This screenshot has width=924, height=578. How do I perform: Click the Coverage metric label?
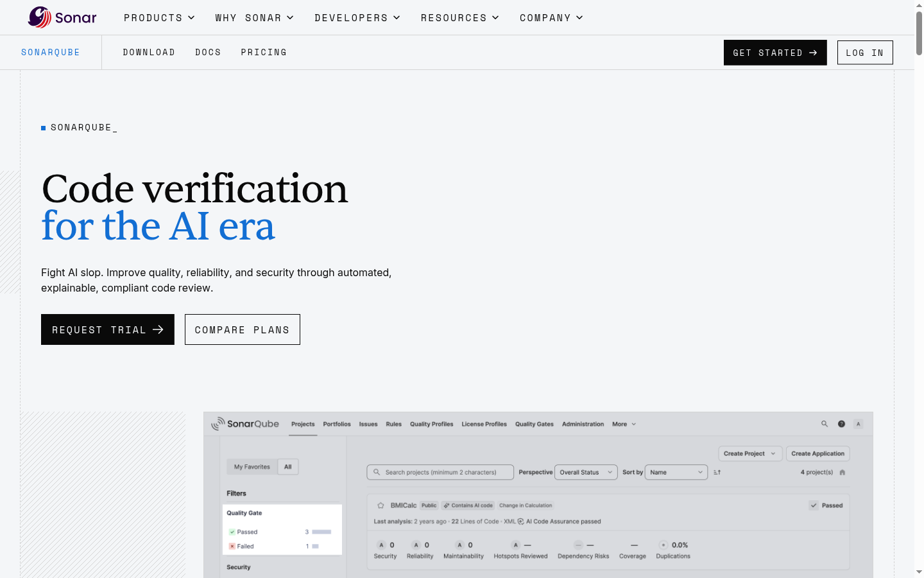[x=633, y=556]
